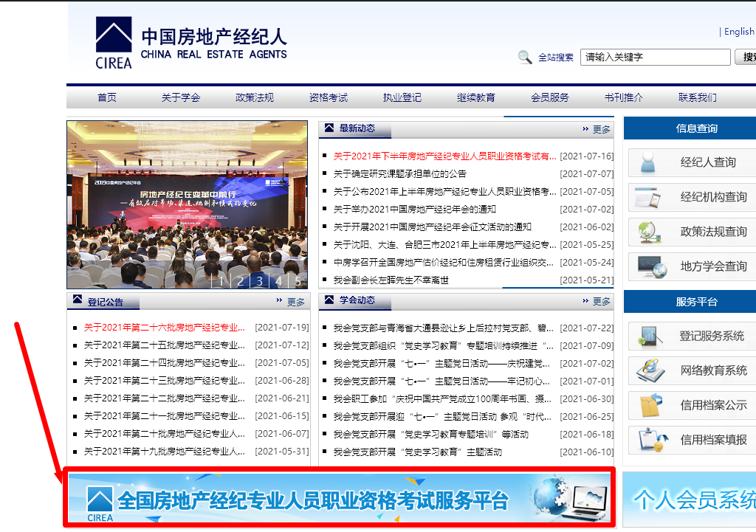Viewport: 756px width, 532px height.
Task: Show carousel slide 1
Action: (x=221, y=281)
